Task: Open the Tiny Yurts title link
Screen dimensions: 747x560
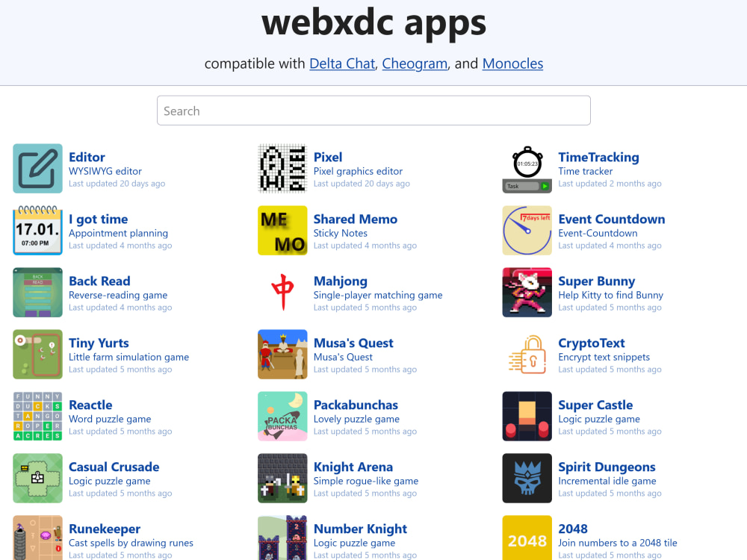Action: point(99,343)
